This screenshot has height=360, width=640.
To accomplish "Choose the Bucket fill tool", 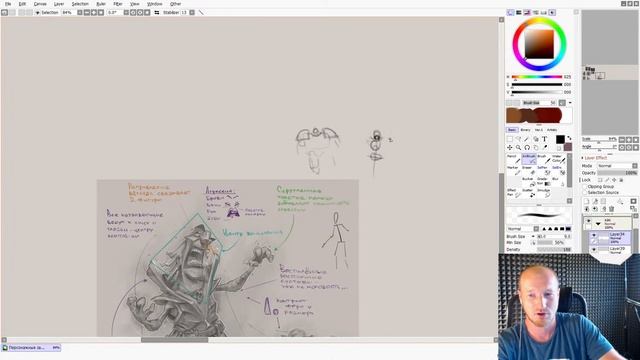I will tap(529, 182).
